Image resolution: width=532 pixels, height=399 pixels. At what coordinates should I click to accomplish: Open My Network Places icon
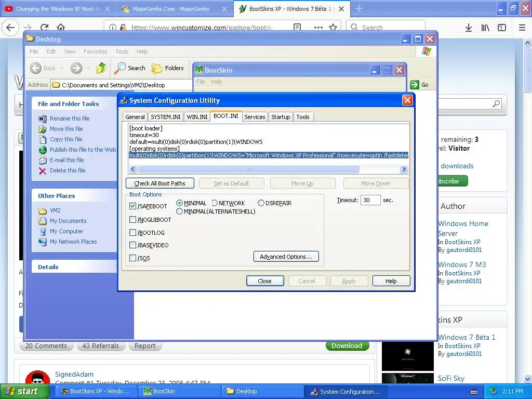click(43, 242)
